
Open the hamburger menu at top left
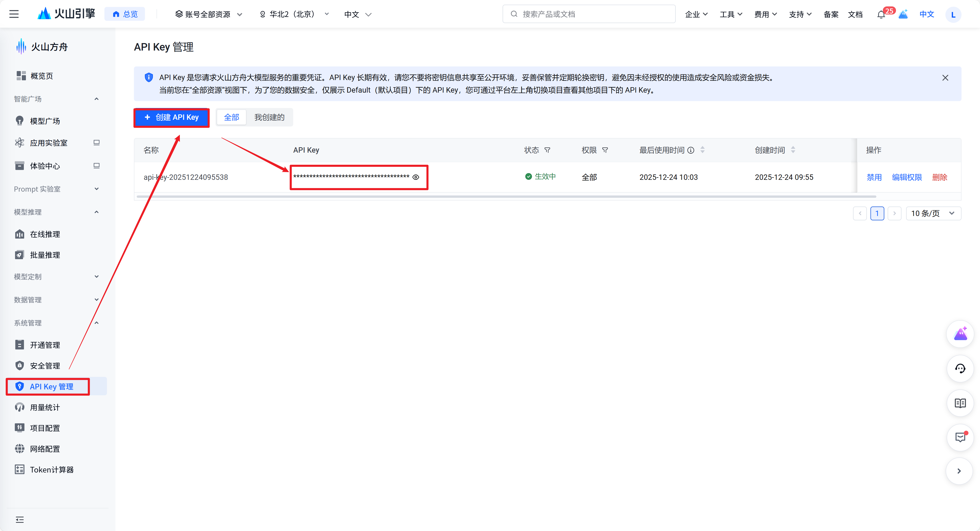tap(14, 14)
